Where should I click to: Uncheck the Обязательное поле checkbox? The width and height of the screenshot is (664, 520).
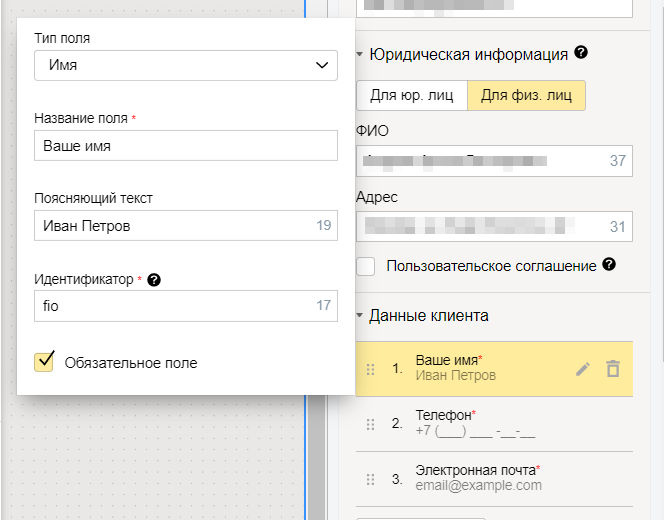[44, 362]
